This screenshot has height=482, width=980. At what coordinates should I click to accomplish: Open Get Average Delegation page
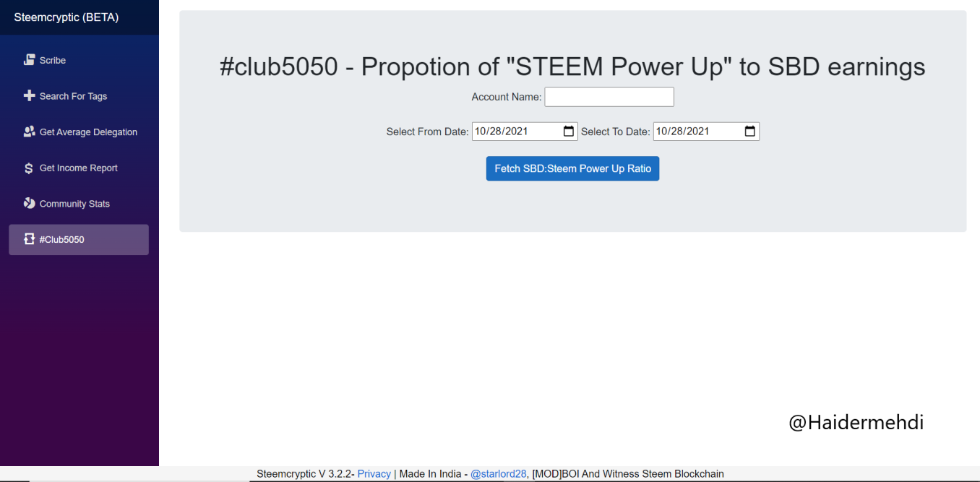click(79, 132)
